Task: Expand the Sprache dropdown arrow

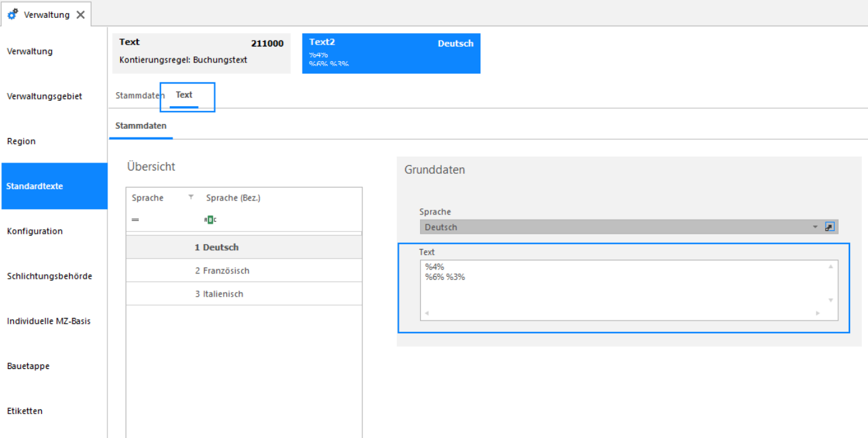Action: [x=816, y=227]
